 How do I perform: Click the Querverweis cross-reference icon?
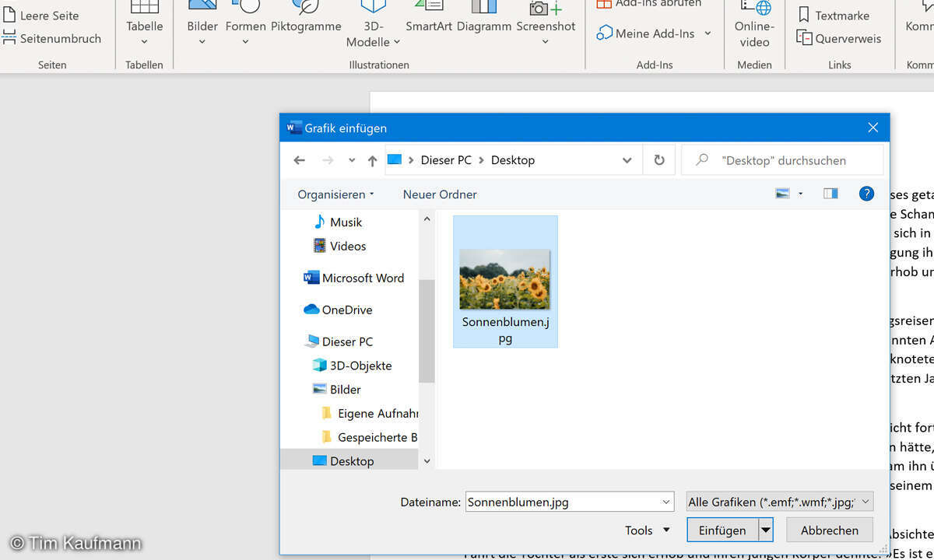[805, 38]
